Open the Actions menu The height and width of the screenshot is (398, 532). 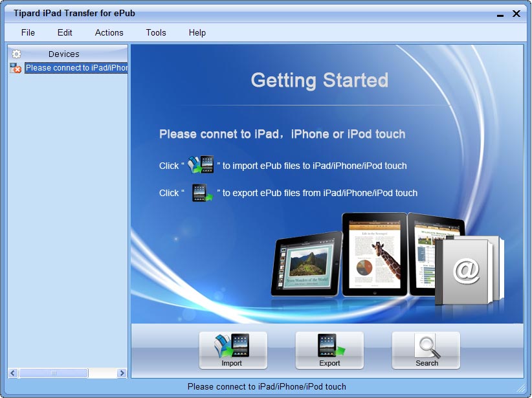click(109, 32)
